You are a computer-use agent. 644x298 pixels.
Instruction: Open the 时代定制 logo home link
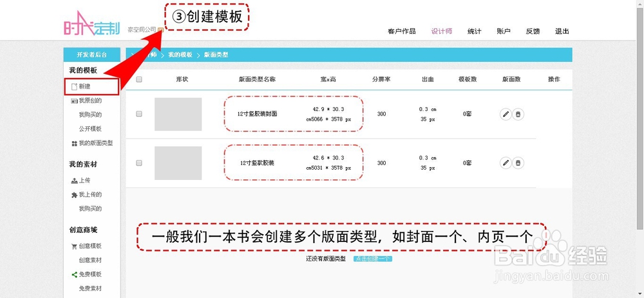point(91,25)
